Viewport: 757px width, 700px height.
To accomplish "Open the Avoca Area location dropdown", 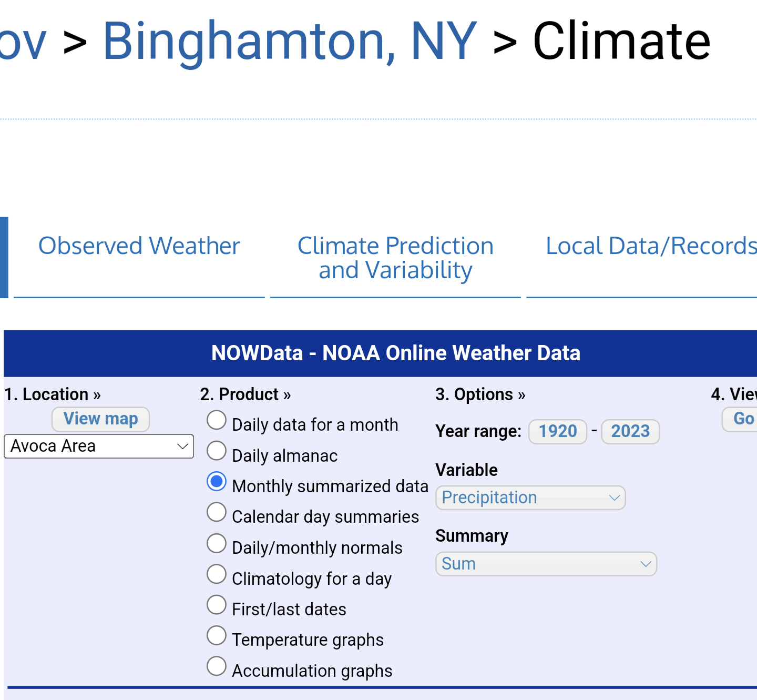I will (99, 447).
